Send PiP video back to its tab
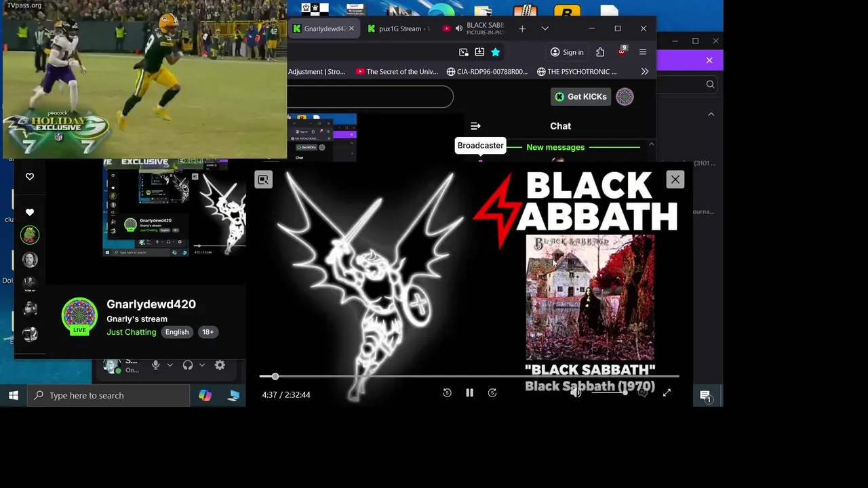This screenshot has width=868, height=488. 263,180
